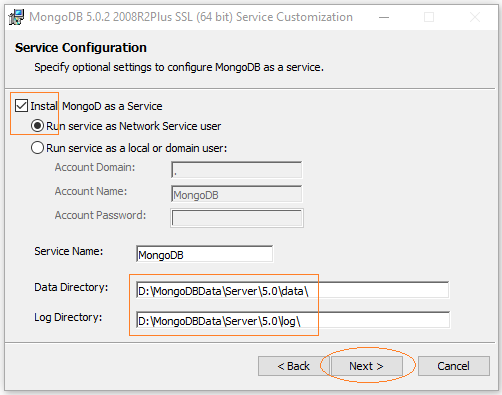The image size is (502, 395).
Task: Click the Service Configuration heading
Action: point(81,48)
